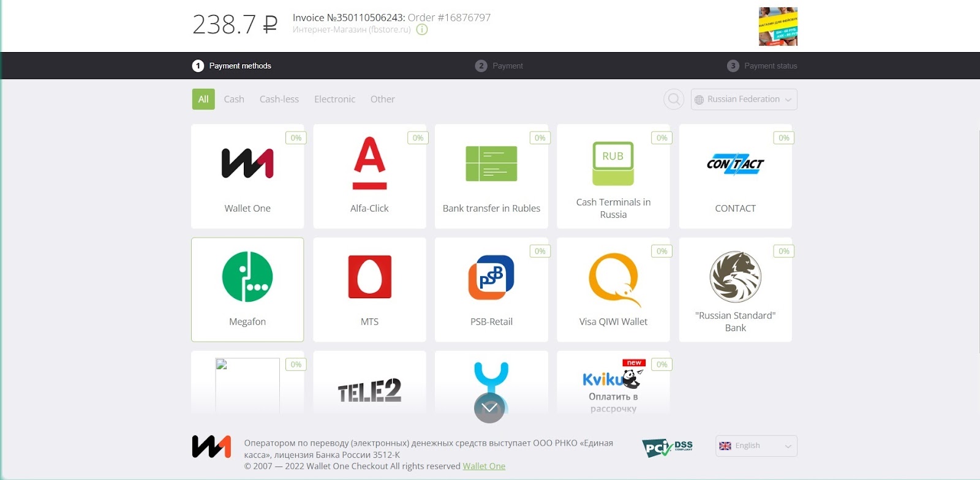Filter by Cash-less tab

(279, 99)
